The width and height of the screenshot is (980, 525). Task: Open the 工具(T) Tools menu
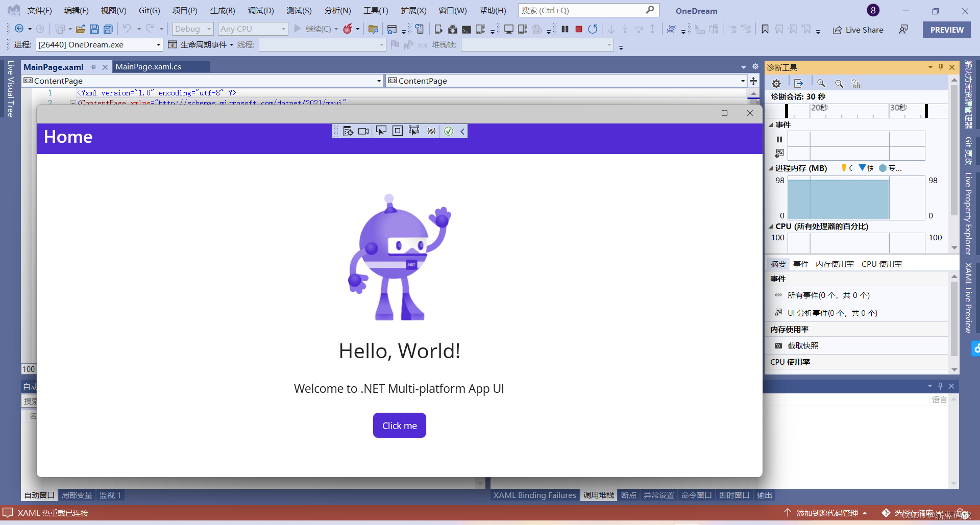pyautogui.click(x=376, y=10)
